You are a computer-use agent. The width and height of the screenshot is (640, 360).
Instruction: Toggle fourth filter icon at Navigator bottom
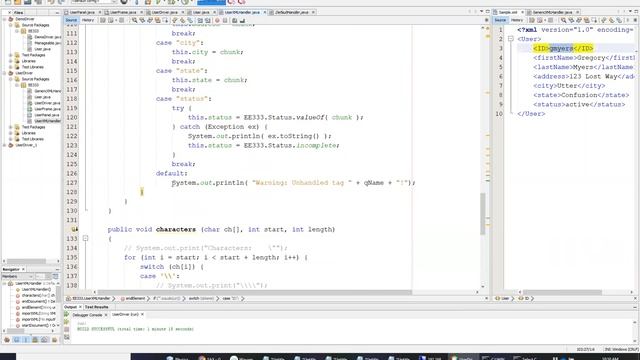pos(35,340)
